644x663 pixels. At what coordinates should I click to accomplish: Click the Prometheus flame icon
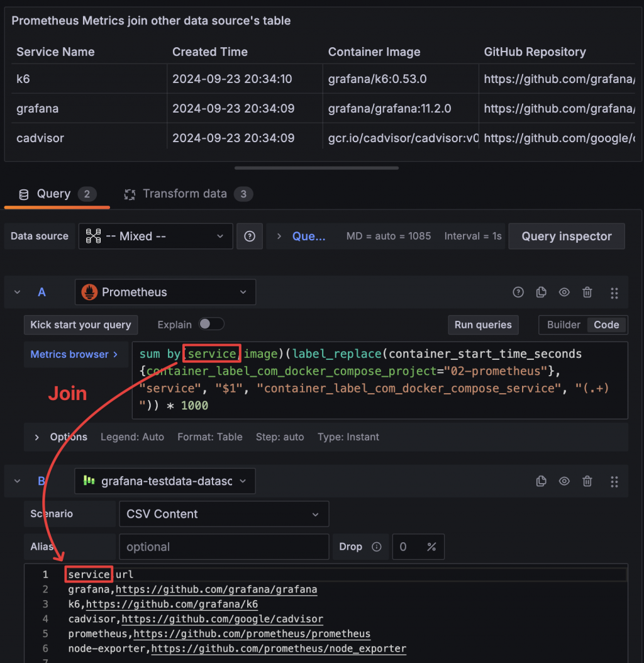coord(89,292)
